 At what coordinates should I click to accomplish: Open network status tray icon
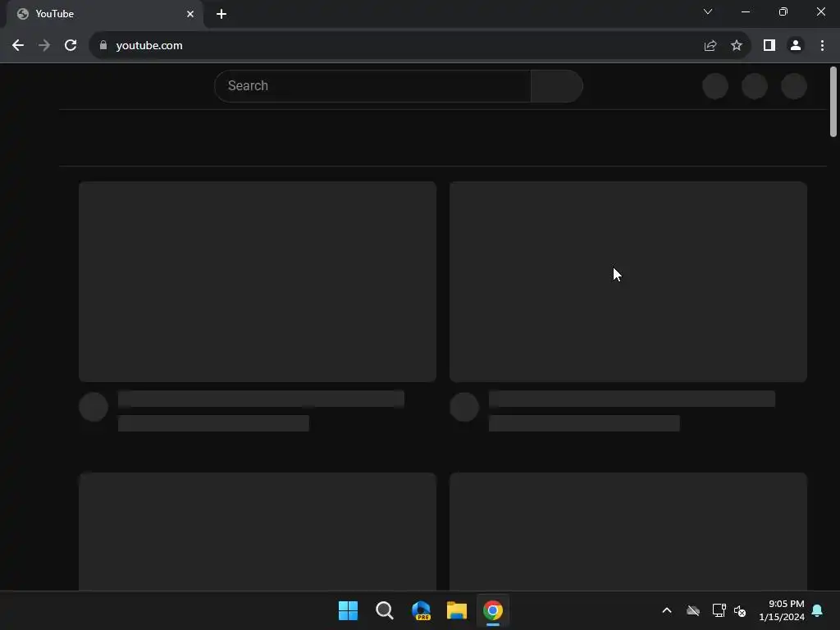pos(719,610)
